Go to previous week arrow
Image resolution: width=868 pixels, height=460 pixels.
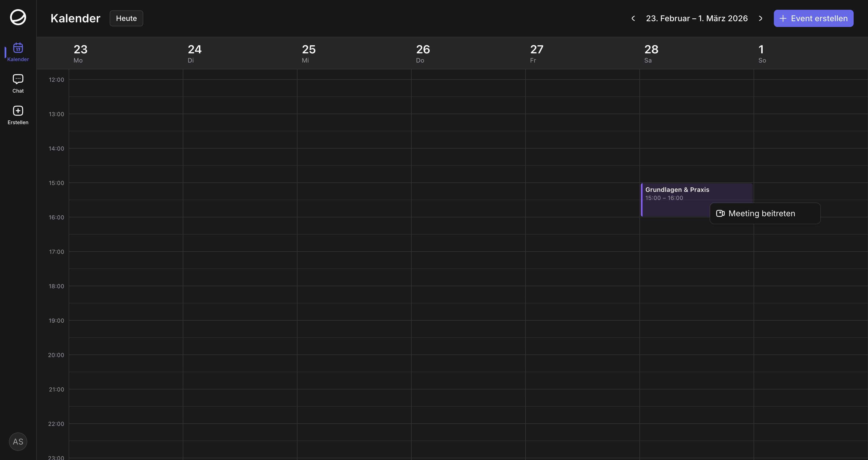[633, 19]
